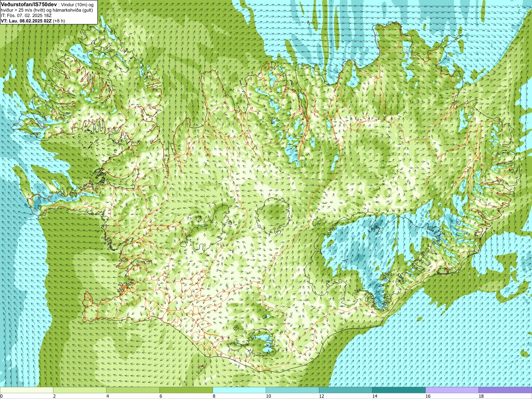Click the legend scale label "2"
Viewport: 532px width, 399px height.
click(x=54, y=396)
